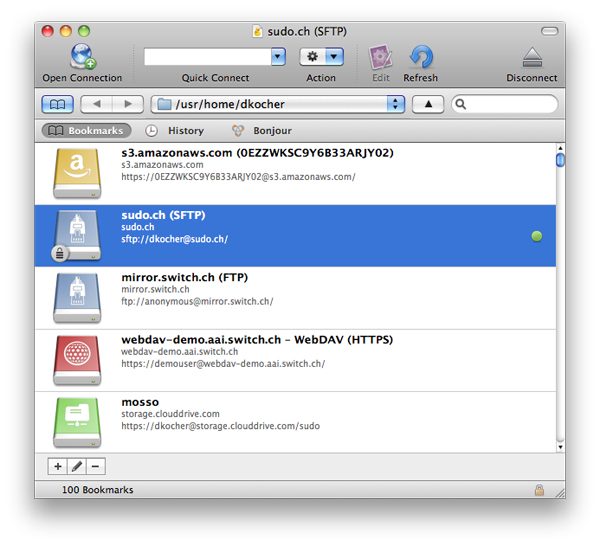
Task: Click the 100 Bookmarks status text
Action: click(98, 490)
